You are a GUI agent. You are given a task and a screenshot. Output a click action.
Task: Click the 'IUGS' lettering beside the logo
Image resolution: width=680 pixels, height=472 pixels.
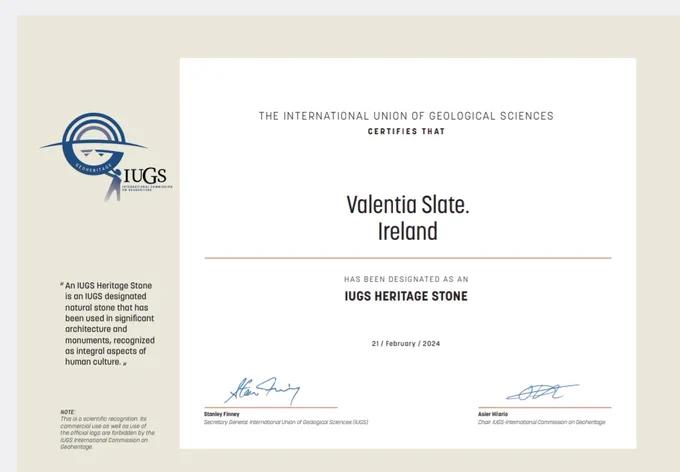[x=145, y=176]
